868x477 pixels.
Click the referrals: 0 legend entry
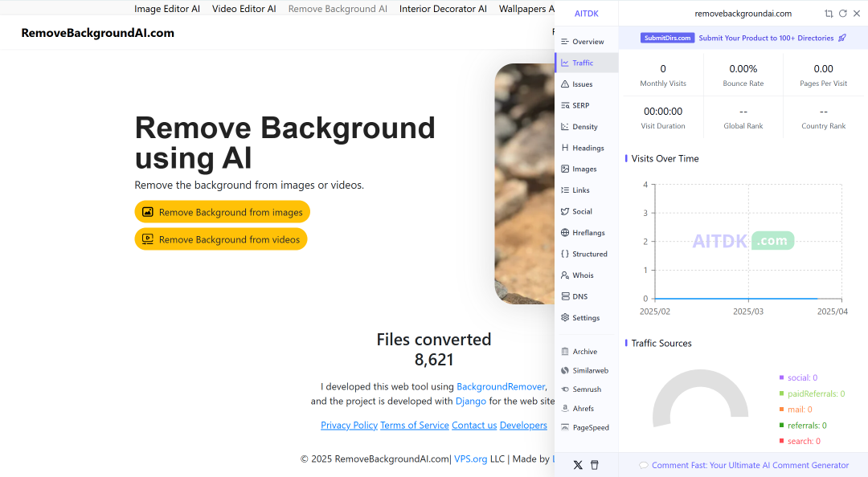click(x=803, y=425)
